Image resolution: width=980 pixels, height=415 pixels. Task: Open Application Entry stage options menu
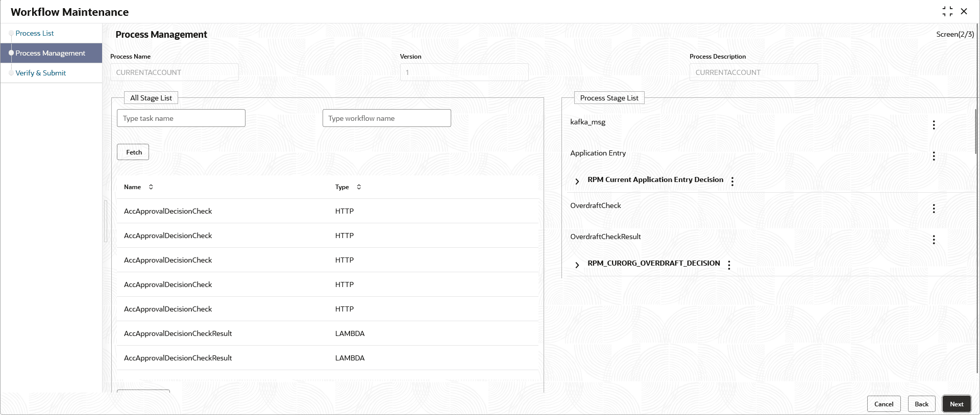(934, 156)
